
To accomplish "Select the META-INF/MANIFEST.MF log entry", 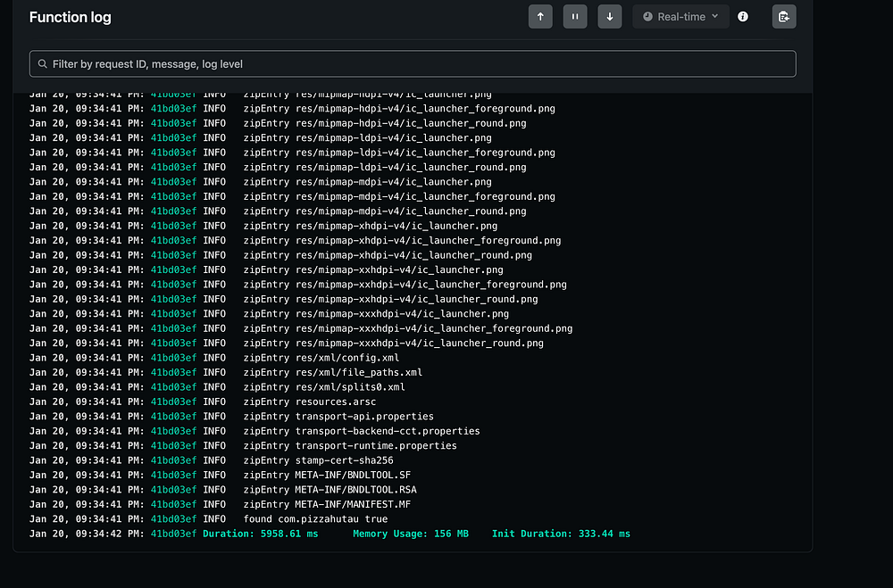I will pos(356,504).
